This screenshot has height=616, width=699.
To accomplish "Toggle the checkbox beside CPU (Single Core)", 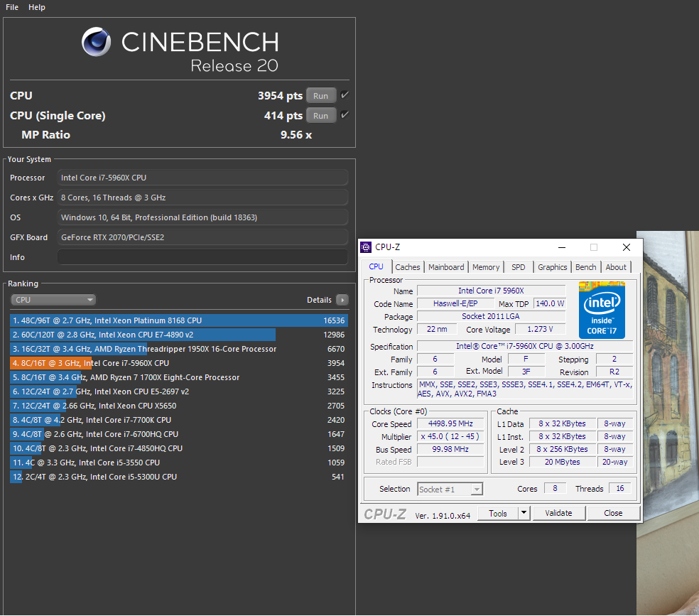I will tap(344, 115).
